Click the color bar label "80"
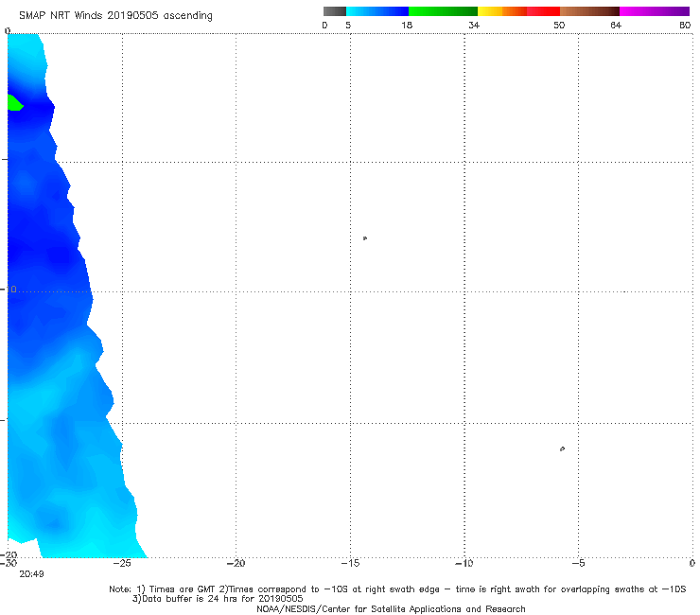Screen dimensions: 700x615 685,25
